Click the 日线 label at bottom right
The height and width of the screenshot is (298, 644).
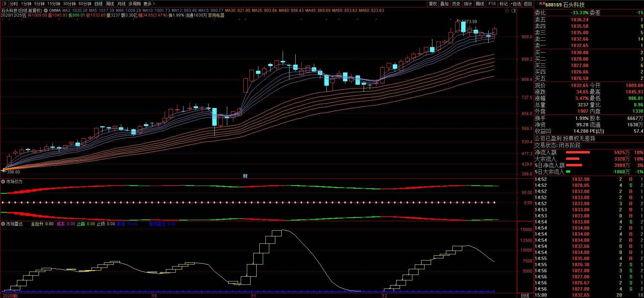(x=525, y=295)
